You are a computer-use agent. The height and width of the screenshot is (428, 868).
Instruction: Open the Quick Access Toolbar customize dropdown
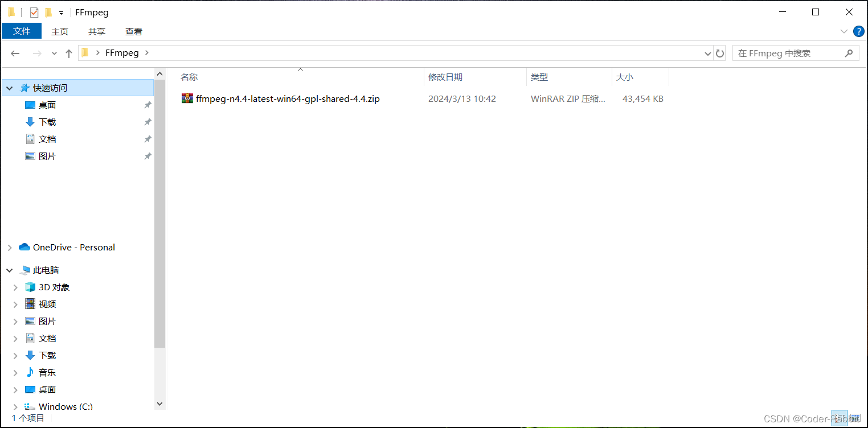click(x=60, y=12)
